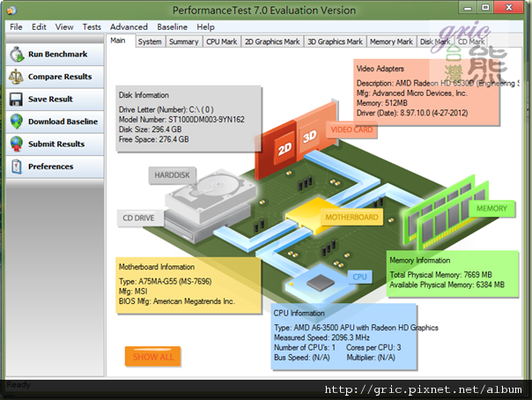Screen dimensions: 532x400
Task: Click the Cores per CPU 3 text
Action: tap(373, 347)
